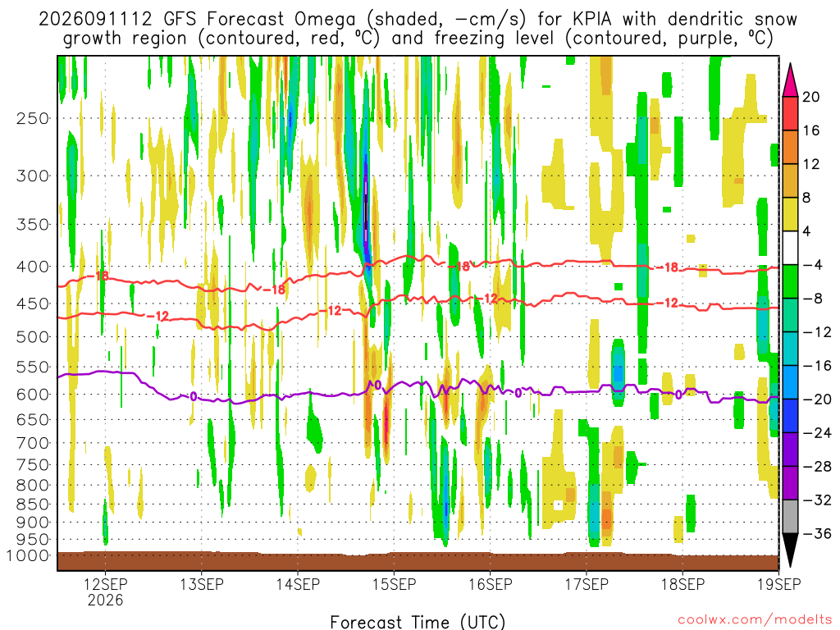Click the 19SEP time axis label
Viewport: 840px width, 630px height.
pyautogui.click(x=778, y=584)
